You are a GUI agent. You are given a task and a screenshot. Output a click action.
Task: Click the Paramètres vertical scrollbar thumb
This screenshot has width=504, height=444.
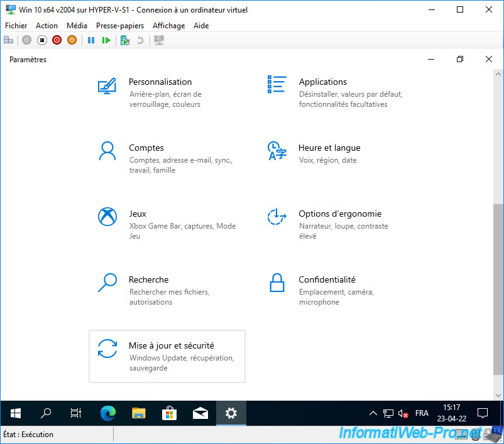[x=498, y=289]
